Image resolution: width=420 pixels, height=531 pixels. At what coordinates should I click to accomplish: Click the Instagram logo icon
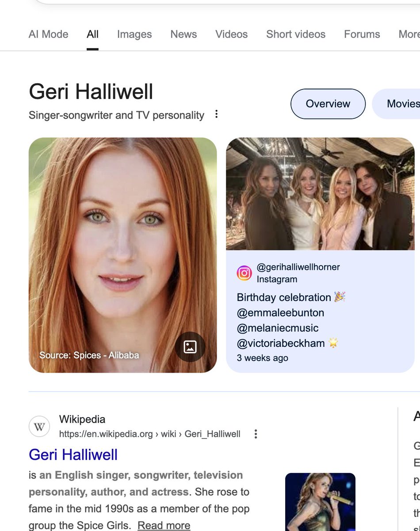pyautogui.click(x=244, y=273)
